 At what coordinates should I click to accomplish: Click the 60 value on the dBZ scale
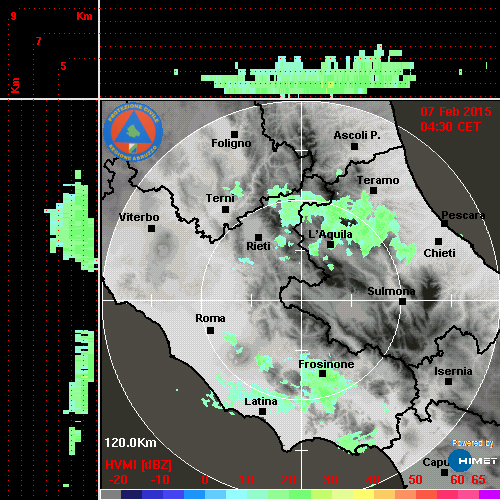[457, 480]
